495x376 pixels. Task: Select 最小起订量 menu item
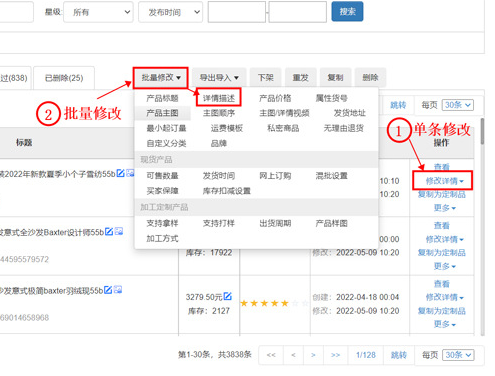coord(166,128)
